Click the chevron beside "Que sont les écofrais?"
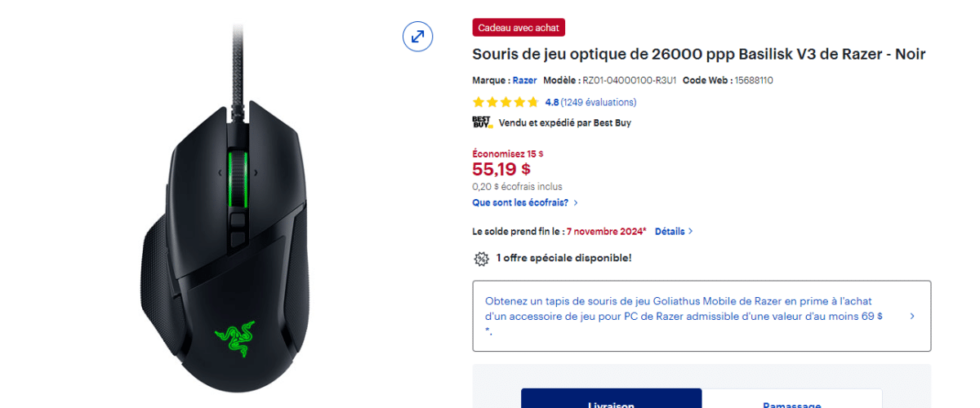The image size is (980, 408). click(x=576, y=202)
